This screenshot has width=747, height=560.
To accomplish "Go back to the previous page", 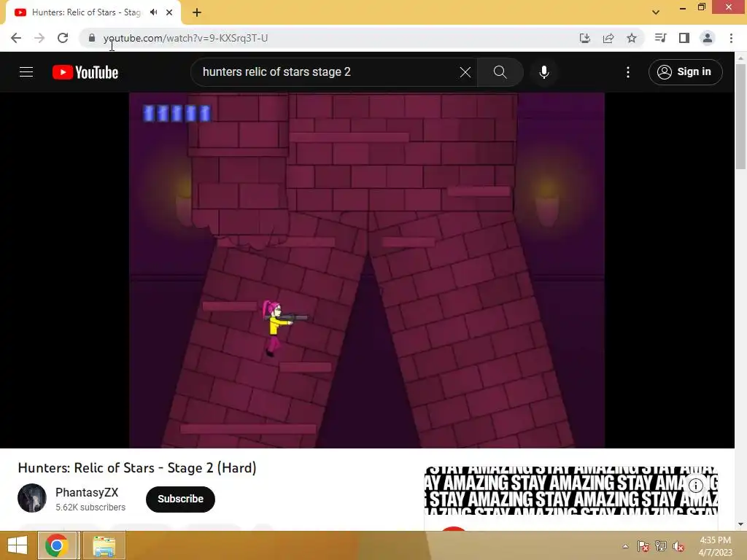I will coord(16,38).
